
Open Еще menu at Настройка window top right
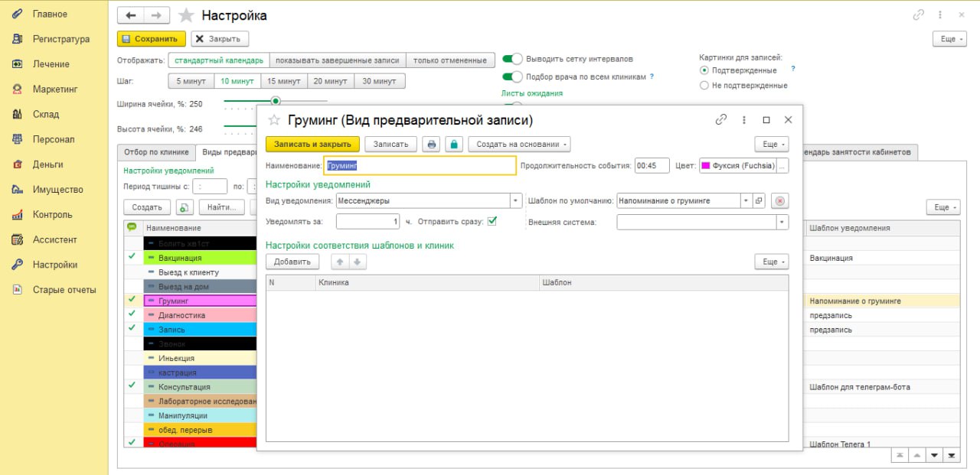pyautogui.click(x=949, y=39)
